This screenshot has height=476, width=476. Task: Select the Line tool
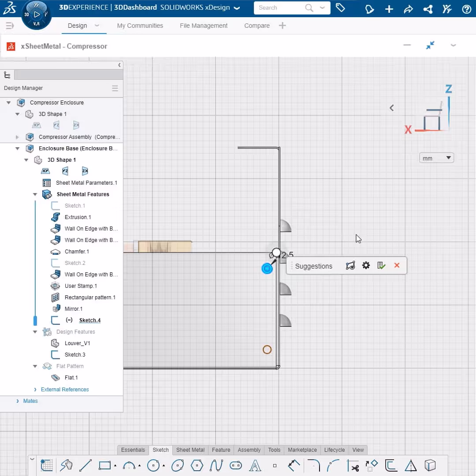pos(86,465)
